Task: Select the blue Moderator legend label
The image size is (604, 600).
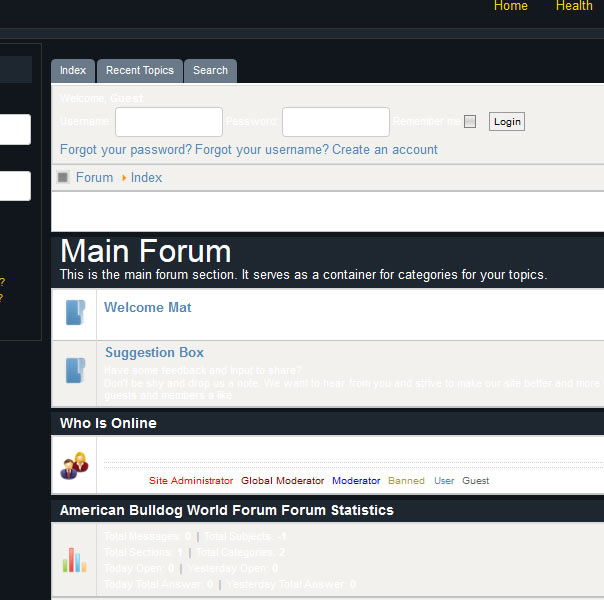Action: (x=356, y=481)
